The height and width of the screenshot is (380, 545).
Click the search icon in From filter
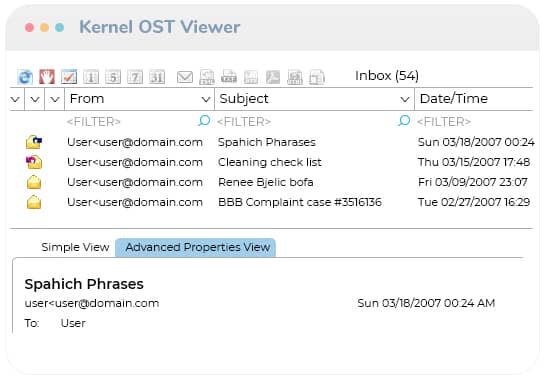(x=204, y=121)
